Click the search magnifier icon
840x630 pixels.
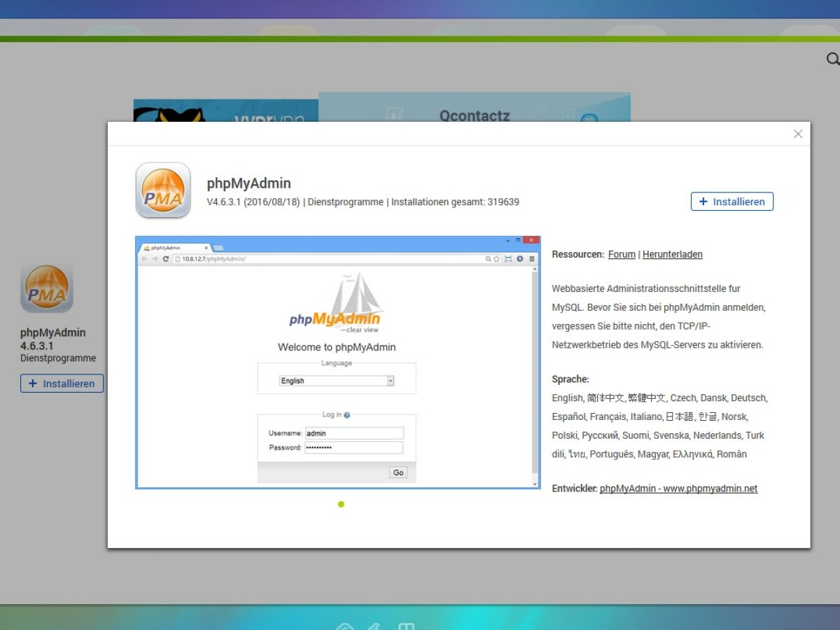click(x=832, y=59)
